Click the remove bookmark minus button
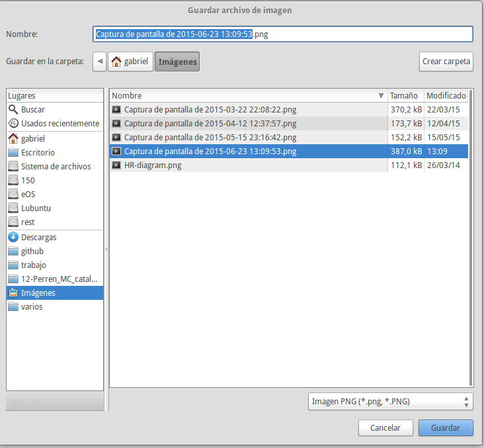Image resolution: width=484 pixels, height=448 pixels. 34,401
